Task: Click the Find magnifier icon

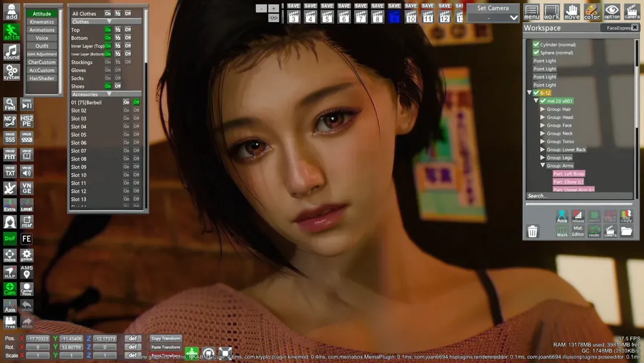Action: (x=10, y=104)
